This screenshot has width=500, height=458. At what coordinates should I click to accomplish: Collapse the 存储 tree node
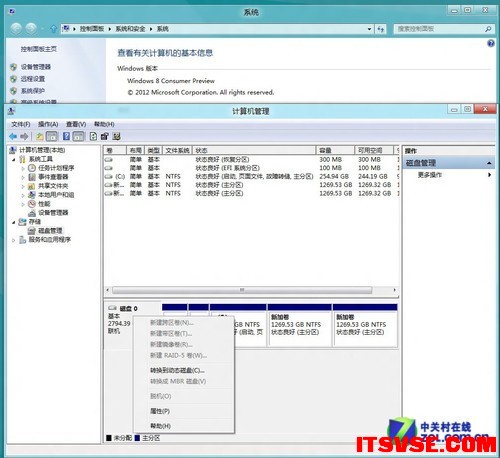(x=14, y=222)
